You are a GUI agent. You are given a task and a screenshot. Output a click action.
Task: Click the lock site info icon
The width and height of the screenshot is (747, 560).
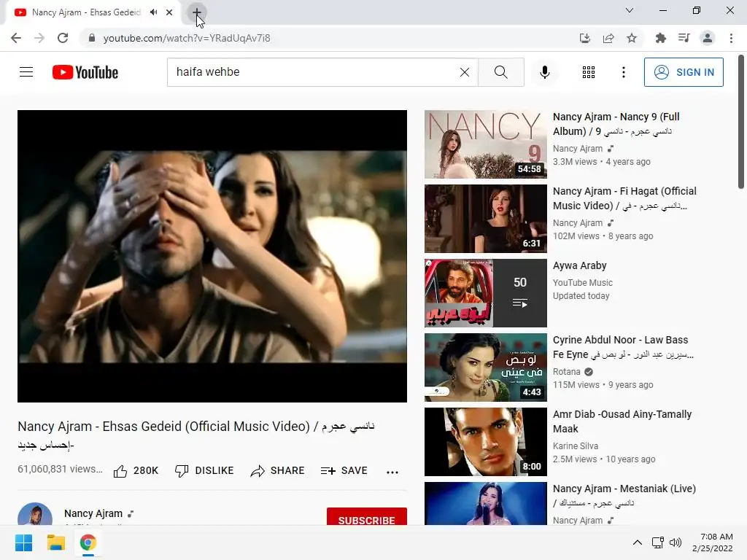[92, 38]
